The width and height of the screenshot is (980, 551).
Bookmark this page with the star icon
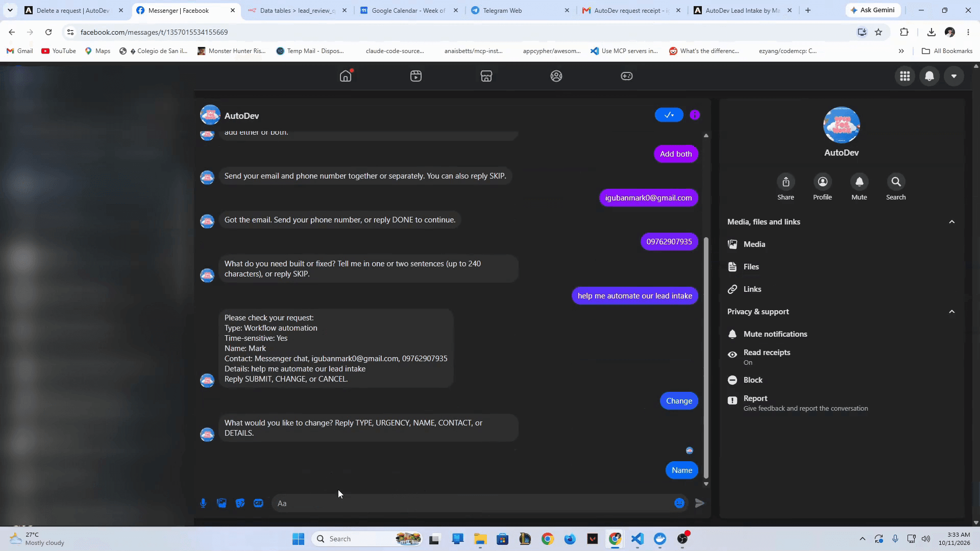tap(878, 32)
